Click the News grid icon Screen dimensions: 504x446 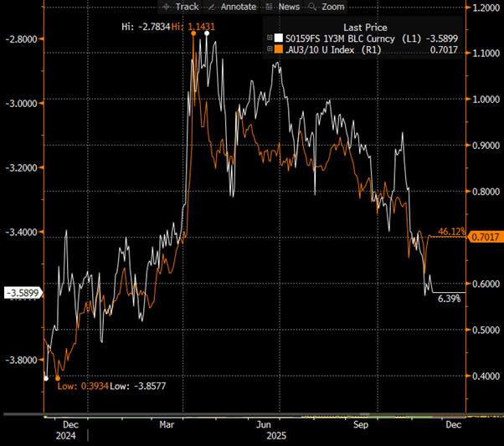coord(269,7)
